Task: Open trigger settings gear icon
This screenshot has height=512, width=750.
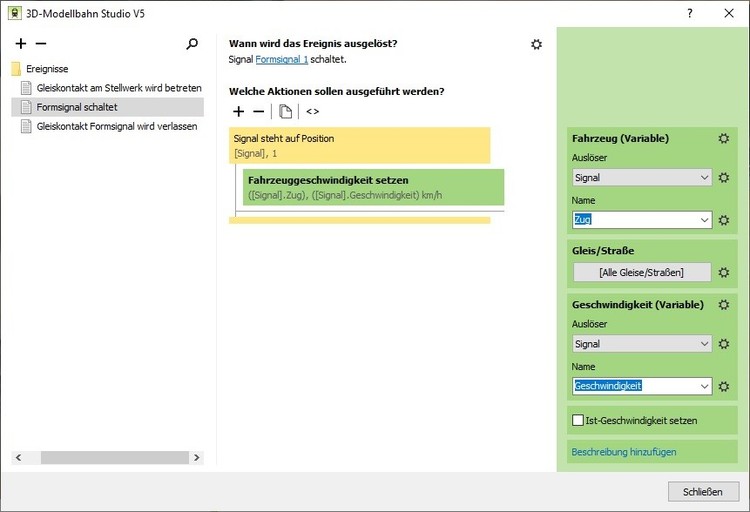Action: coord(537,45)
